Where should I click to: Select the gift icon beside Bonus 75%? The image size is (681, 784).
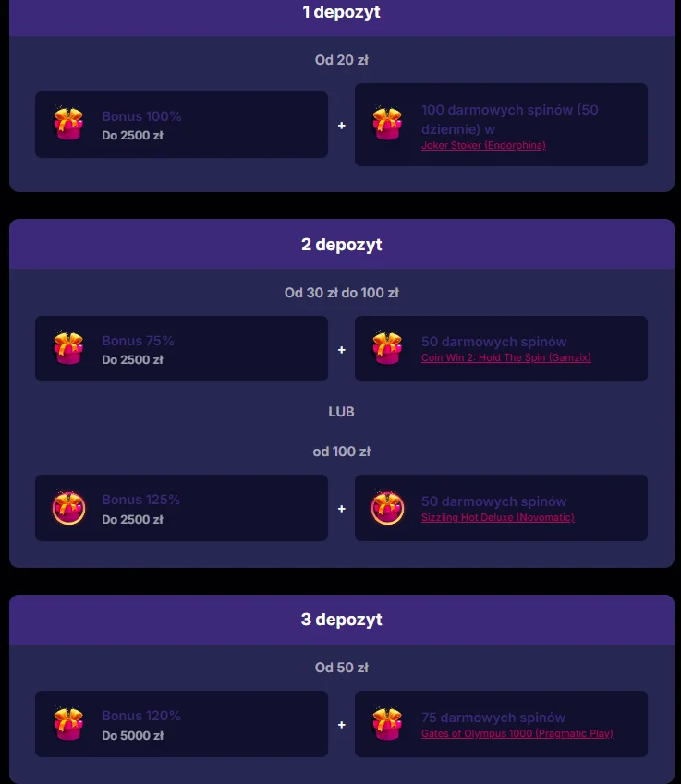(68, 348)
